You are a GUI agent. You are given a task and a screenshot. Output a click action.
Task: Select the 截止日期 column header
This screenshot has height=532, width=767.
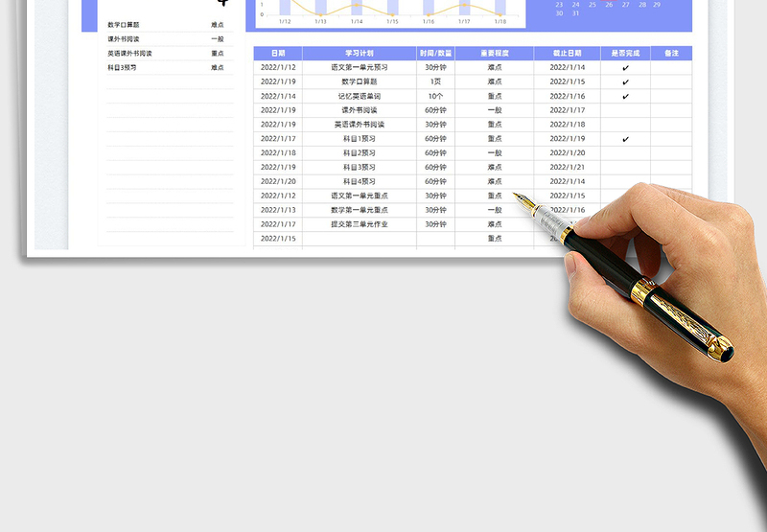click(x=567, y=53)
